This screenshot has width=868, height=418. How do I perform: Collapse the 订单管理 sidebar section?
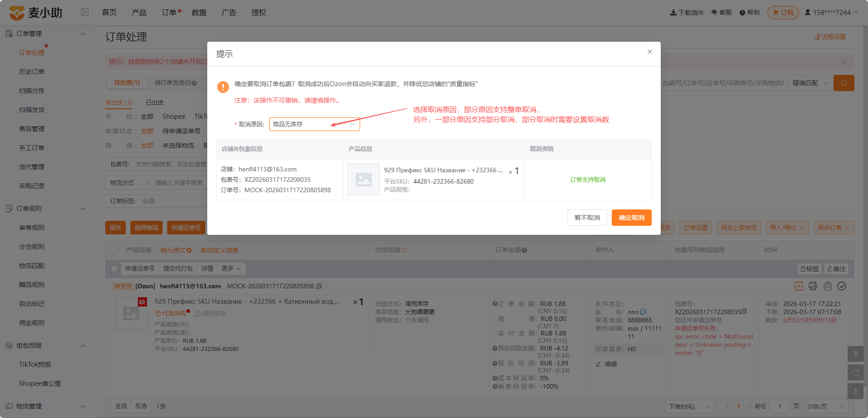83,34
